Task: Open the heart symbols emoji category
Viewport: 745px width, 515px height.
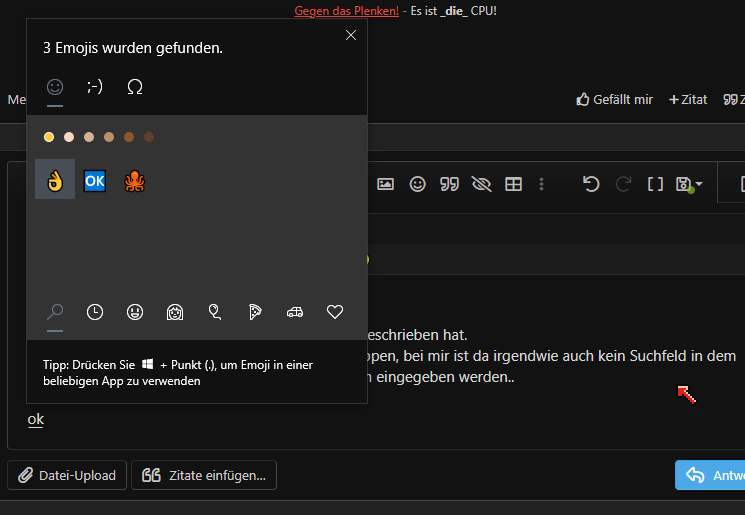Action: 335,312
